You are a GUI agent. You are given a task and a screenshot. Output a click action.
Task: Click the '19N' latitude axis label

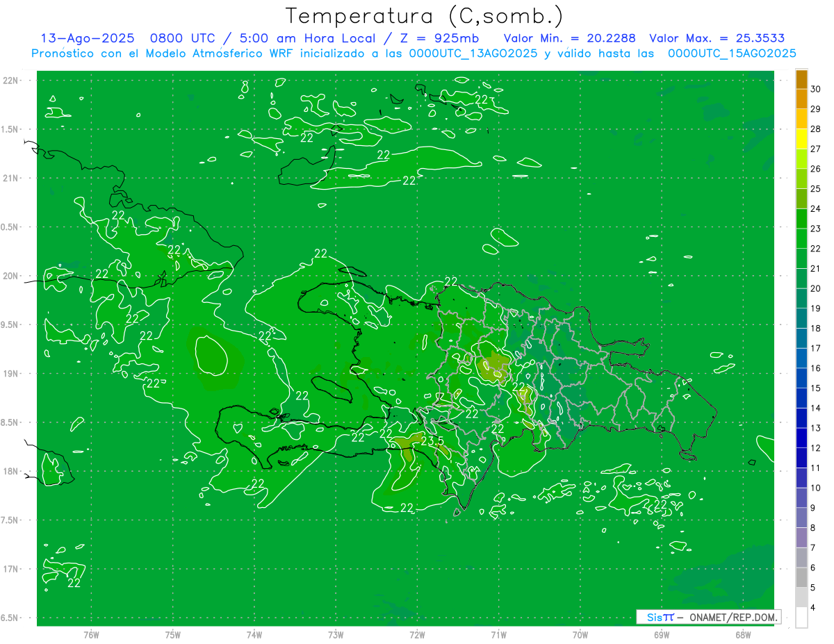[10, 374]
